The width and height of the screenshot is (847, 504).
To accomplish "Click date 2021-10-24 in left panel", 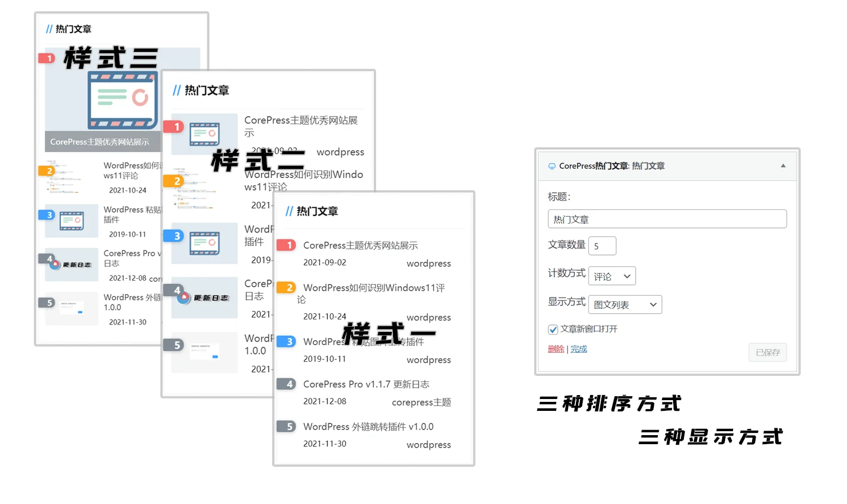I will [128, 190].
